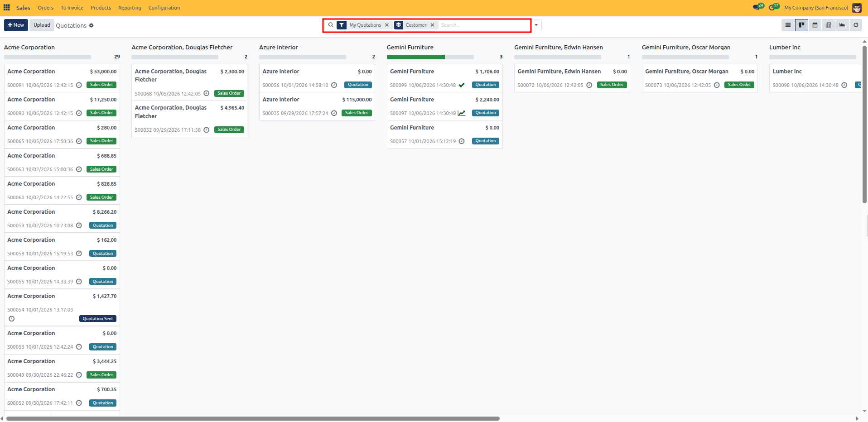Create a new quotation with New button
The image size is (868, 422).
point(16,25)
